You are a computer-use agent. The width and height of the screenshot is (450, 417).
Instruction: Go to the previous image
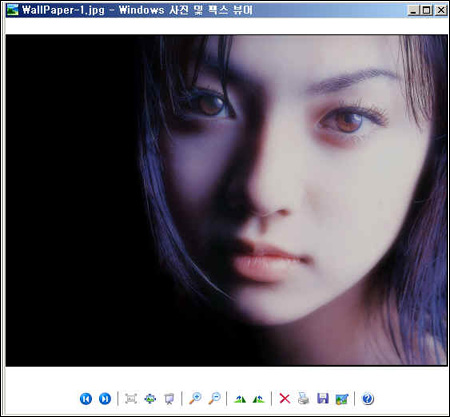pyautogui.click(x=86, y=398)
